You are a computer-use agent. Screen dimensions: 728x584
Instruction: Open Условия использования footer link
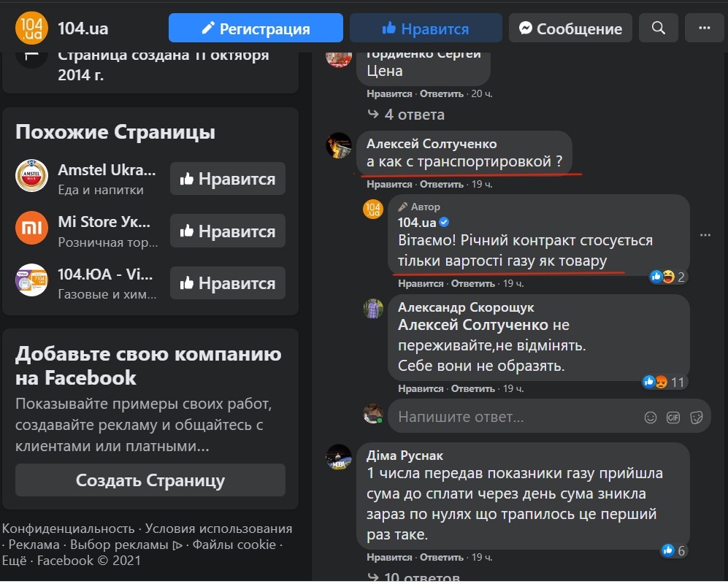218,529
